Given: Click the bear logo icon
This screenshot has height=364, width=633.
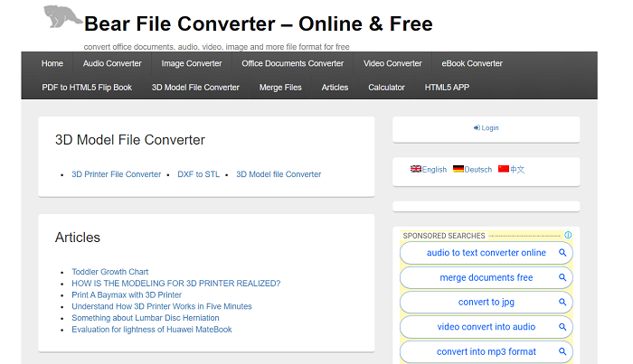Looking at the screenshot, I should 61,17.
